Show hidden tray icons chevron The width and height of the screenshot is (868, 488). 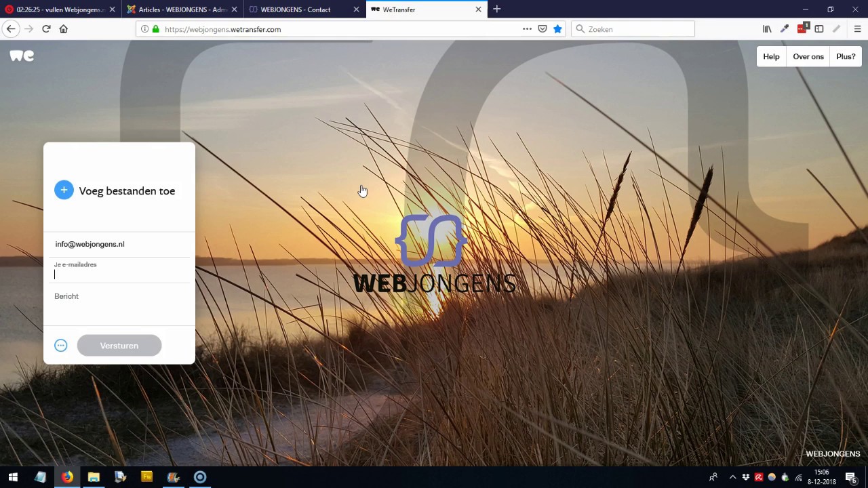click(x=732, y=477)
